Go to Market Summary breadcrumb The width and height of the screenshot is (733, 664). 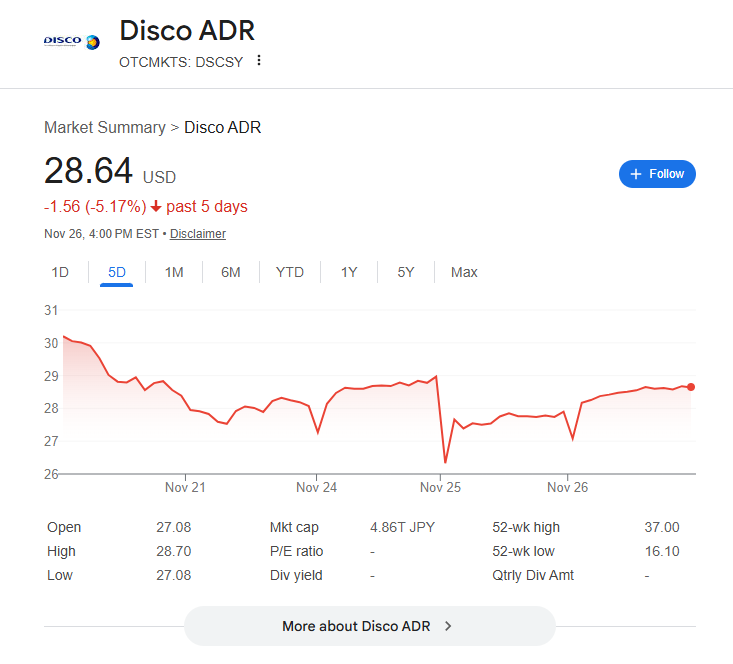(105, 127)
